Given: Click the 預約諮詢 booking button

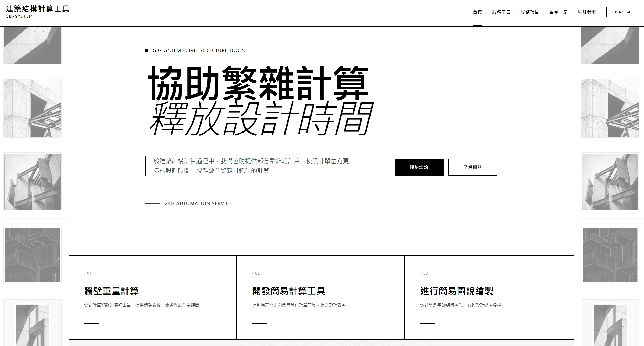Looking at the screenshot, I should [419, 167].
